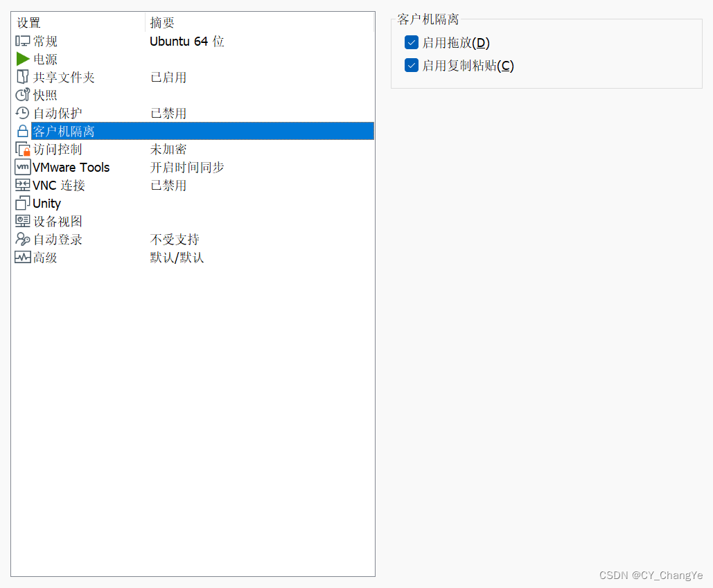Select the VMware Tools settings row
This screenshot has width=713, height=588.
(x=193, y=167)
